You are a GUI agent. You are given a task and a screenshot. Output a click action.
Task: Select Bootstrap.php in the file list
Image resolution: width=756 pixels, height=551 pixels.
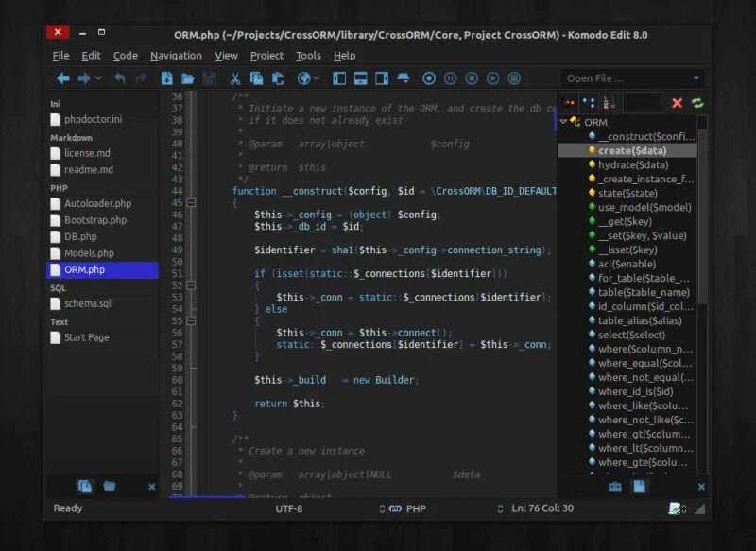click(102, 220)
